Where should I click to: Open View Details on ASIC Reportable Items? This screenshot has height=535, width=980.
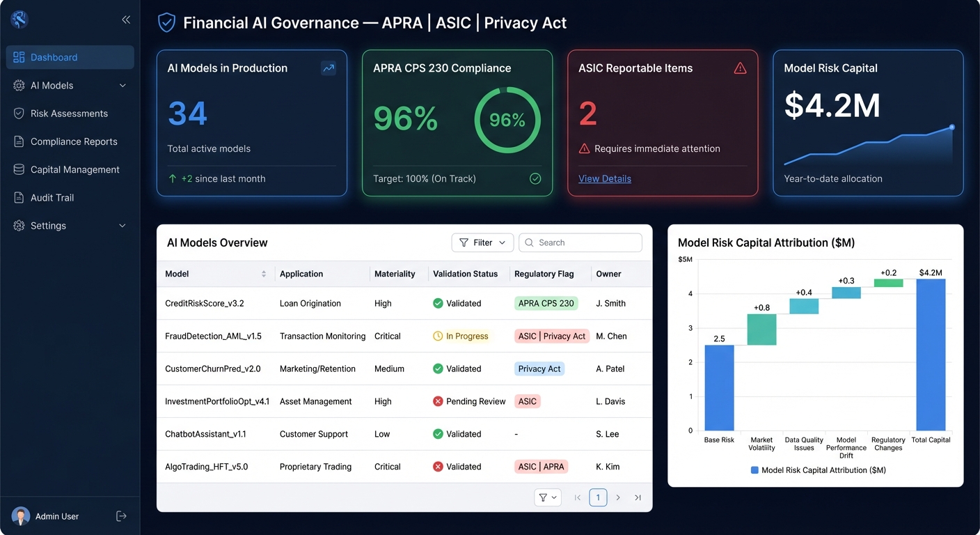click(604, 178)
